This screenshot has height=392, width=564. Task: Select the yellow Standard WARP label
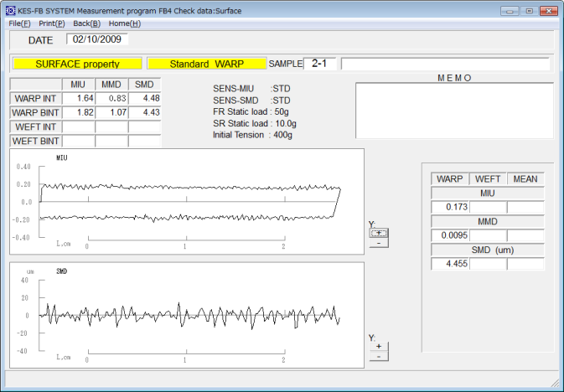point(206,64)
